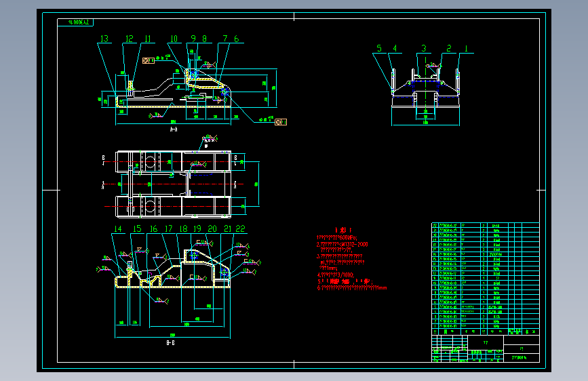Screen dimensions: 588x381
Task: Select balloon number 2 callout
Action: click(449, 48)
